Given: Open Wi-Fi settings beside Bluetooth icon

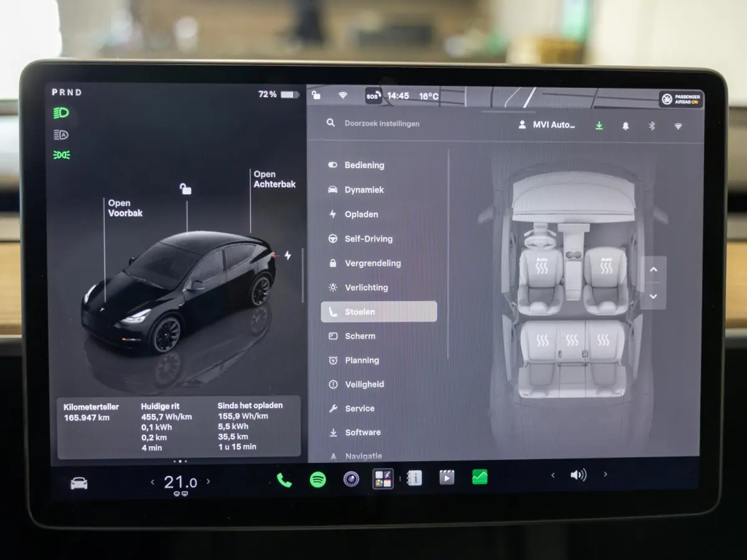Looking at the screenshot, I should pos(678,126).
